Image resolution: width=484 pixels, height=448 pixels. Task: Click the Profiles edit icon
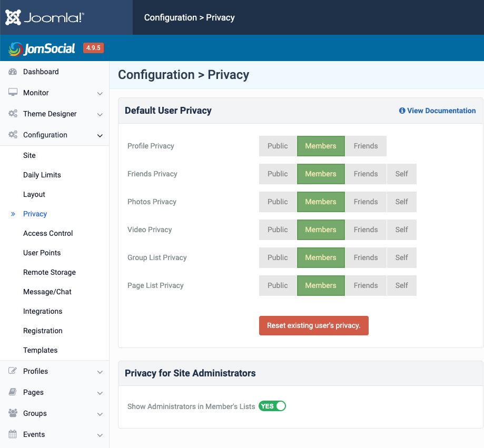[x=13, y=371]
